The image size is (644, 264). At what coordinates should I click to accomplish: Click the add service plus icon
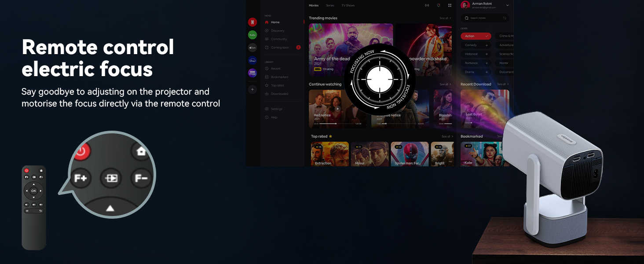(x=252, y=89)
